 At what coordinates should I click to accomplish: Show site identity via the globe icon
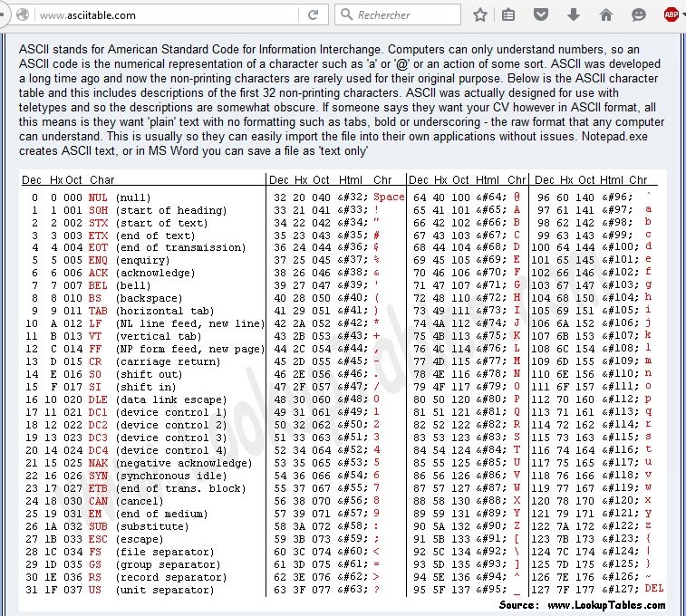[23, 15]
